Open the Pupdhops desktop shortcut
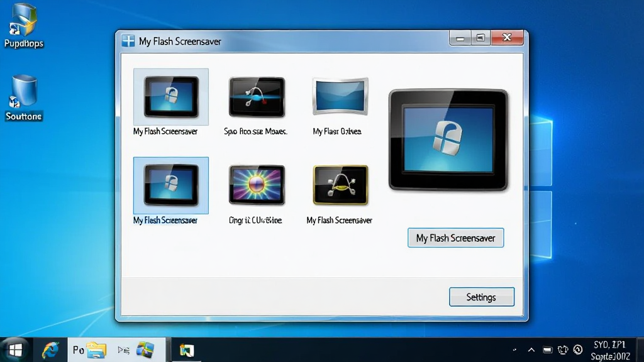The image size is (644, 362). click(23, 25)
